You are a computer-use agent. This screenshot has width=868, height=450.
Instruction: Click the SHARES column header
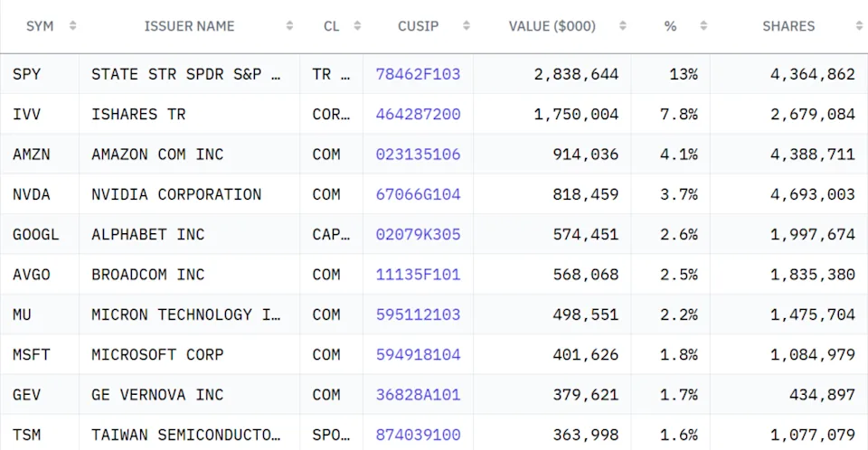click(788, 26)
